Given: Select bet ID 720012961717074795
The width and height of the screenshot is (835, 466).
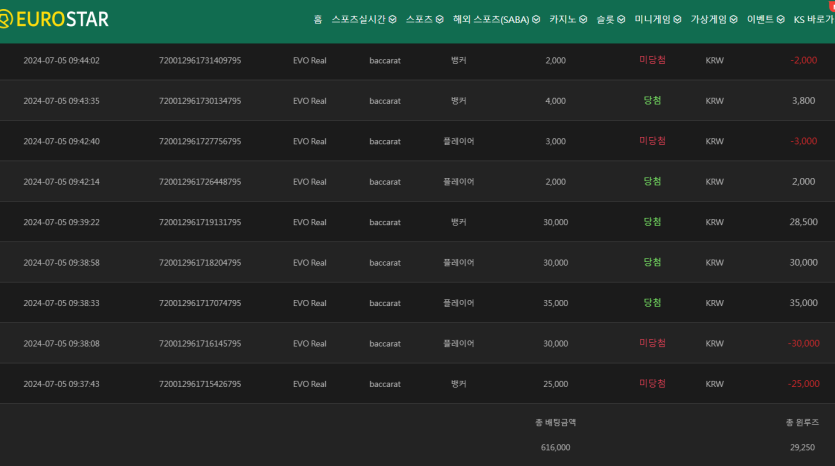Looking at the screenshot, I should point(200,304).
